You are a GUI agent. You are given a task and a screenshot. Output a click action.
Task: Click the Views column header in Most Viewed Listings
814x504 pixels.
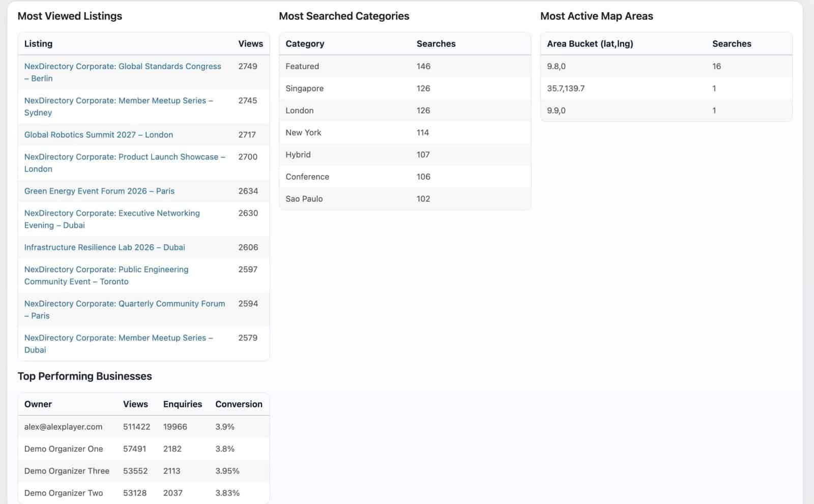(x=250, y=44)
